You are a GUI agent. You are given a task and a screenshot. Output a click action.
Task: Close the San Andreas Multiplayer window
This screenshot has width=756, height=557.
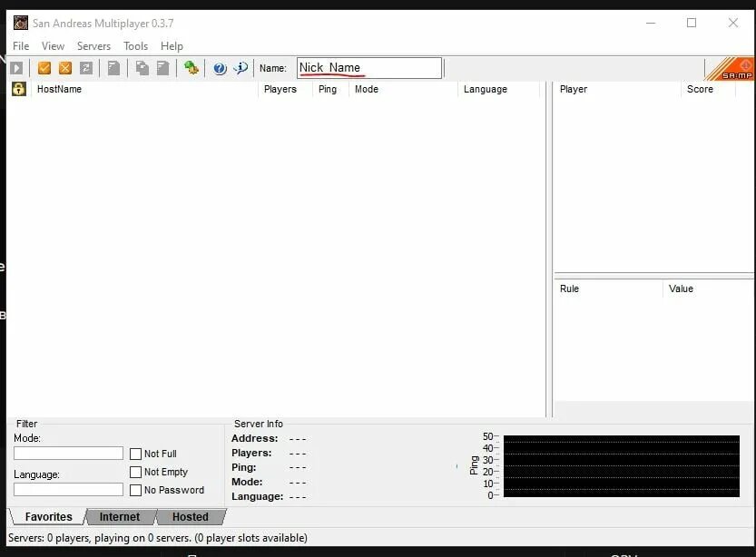click(733, 23)
